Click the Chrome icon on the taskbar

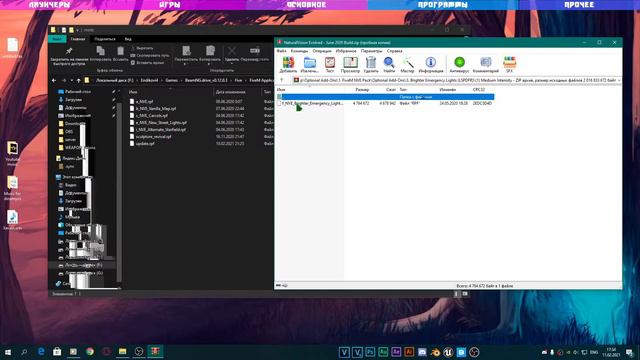coord(90,351)
